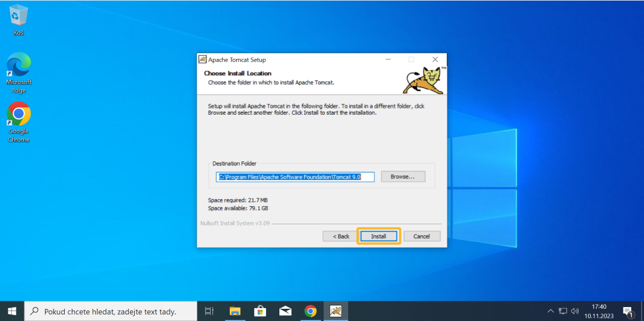
Task: Open Task View on the taskbar
Action: tap(209, 311)
